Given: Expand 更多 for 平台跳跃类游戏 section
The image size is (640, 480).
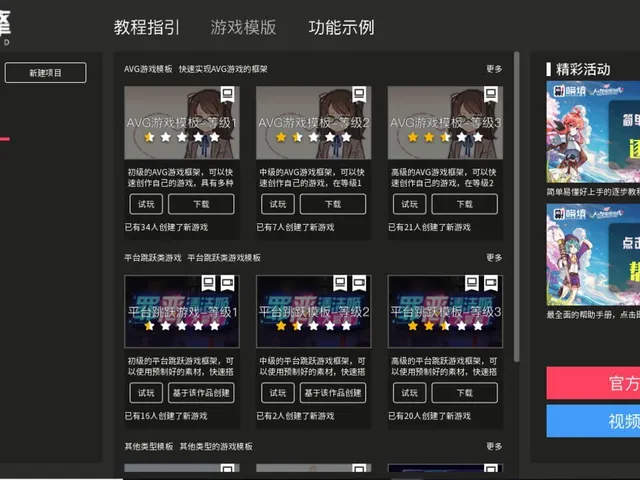Looking at the screenshot, I should coord(494,258).
